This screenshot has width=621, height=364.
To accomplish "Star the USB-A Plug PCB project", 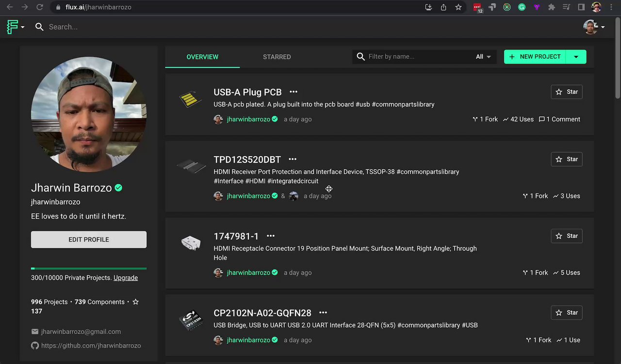I will pyautogui.click(x=567, y=92).
